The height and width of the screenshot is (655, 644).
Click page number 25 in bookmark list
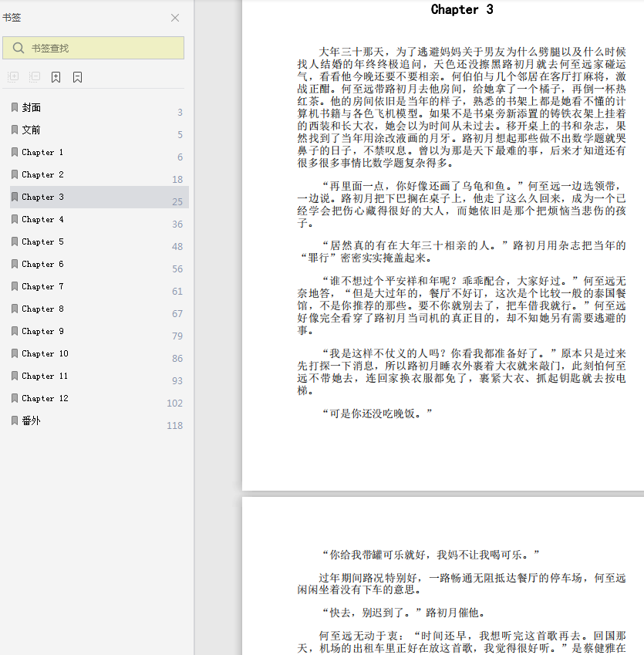177,202
